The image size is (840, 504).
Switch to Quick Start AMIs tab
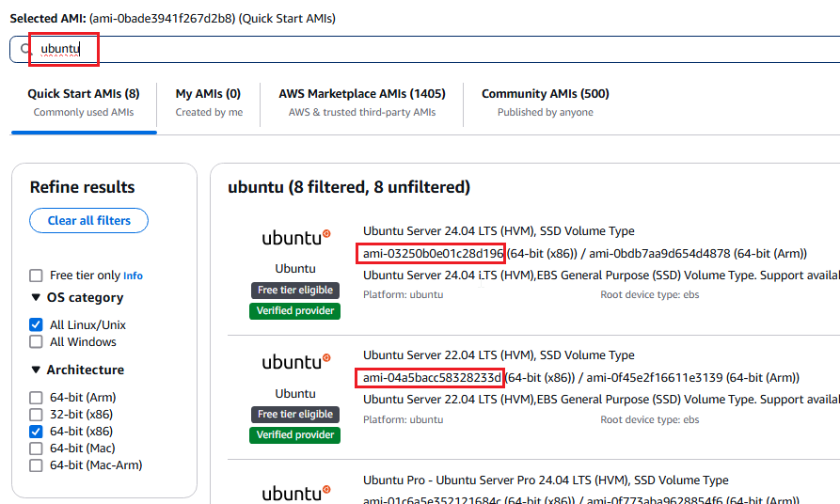(x=84, y=102)
